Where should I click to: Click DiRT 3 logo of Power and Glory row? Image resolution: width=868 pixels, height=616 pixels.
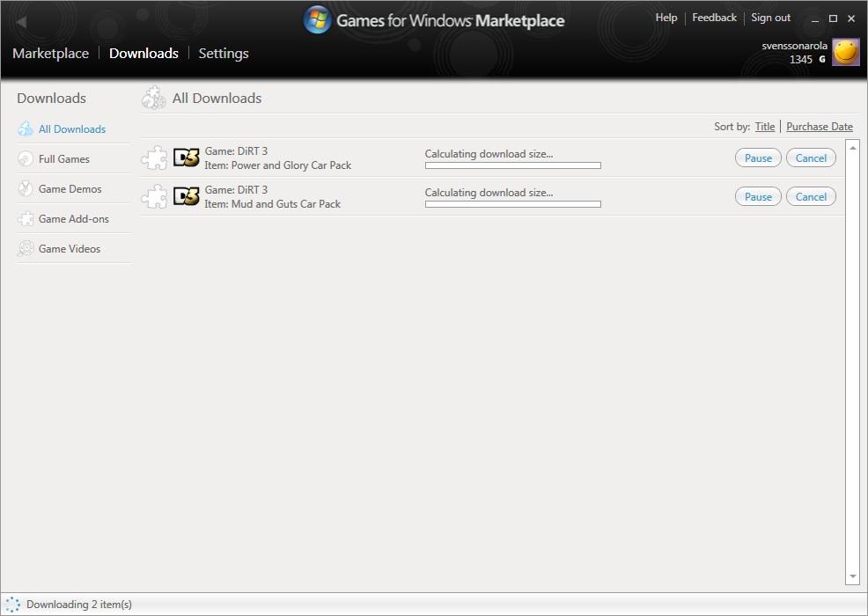point(186,158)
